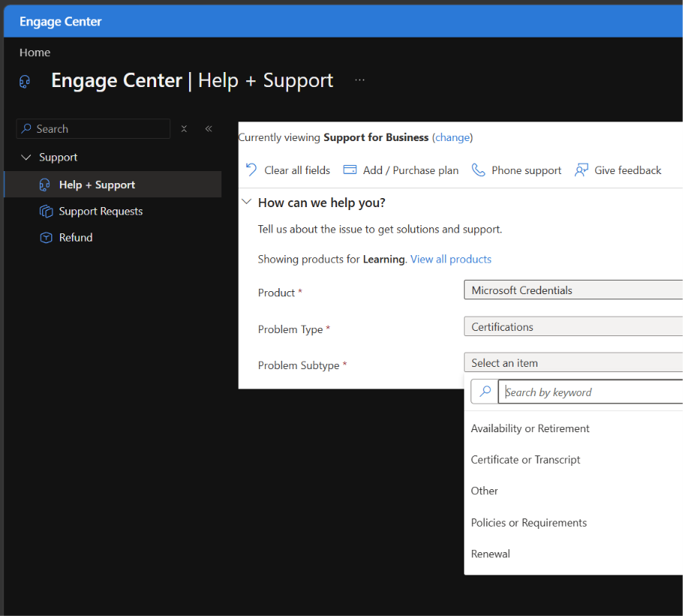
Task: Collapse the 'How can we help you?' section
Action: click(247, 202)
